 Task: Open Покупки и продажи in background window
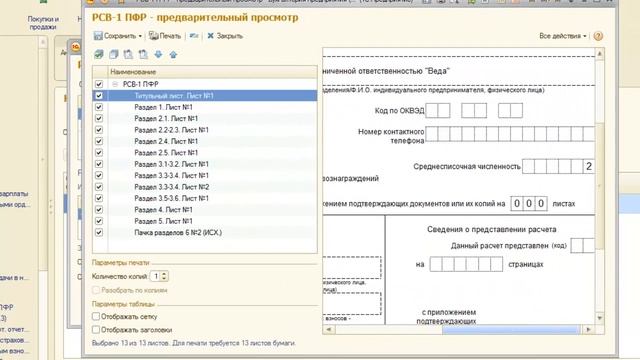[43, 22]
